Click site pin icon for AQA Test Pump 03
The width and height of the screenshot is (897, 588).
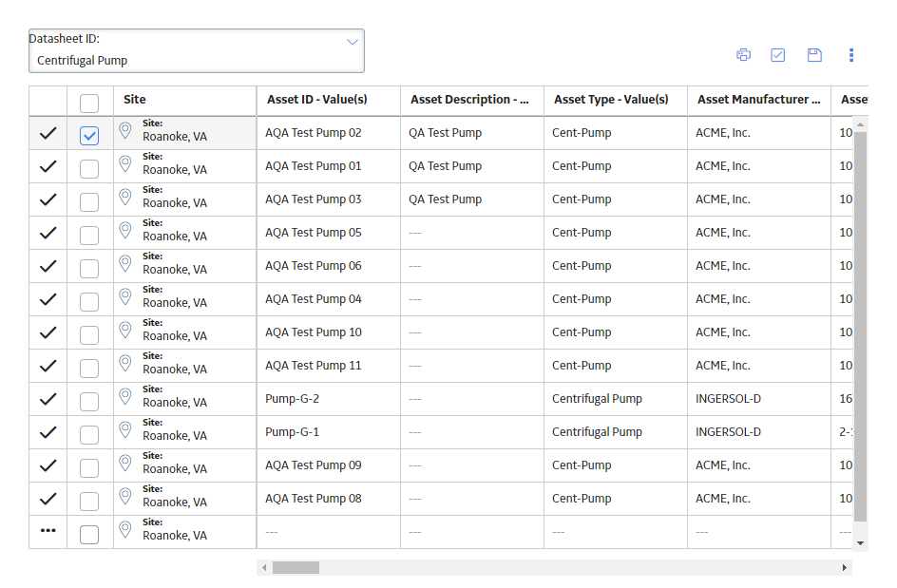pos(125,198)
